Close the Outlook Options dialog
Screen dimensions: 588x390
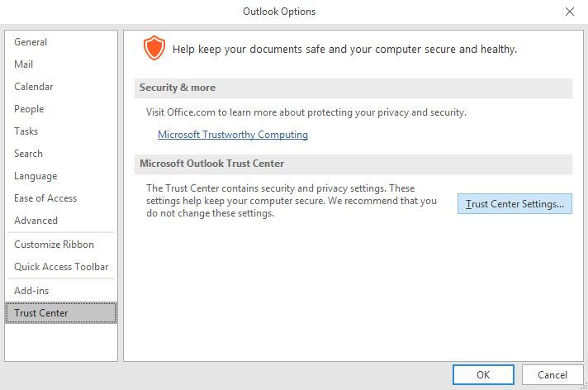coord(569,12)
